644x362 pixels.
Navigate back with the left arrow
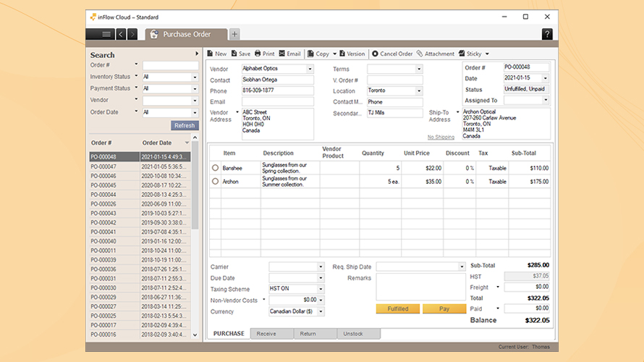[x=121, y=34]
